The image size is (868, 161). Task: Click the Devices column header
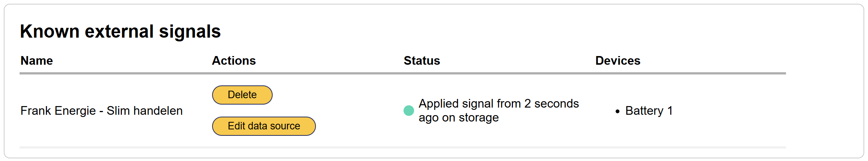(618, 61)
